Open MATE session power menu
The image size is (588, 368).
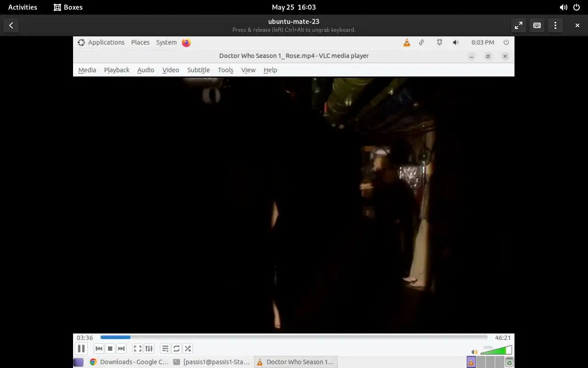(x=506, y=42)
